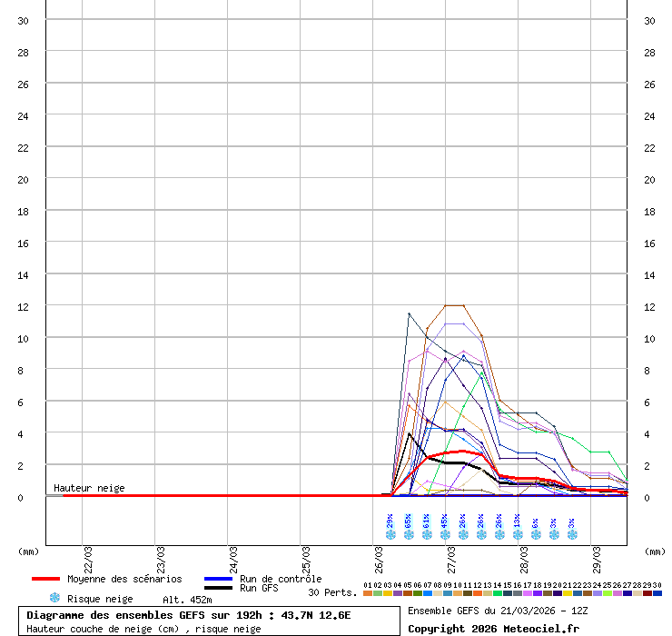Click the 'Run de contrôle' legend label
The width and height of the screenshot is (672, 636).
point(281,579)
